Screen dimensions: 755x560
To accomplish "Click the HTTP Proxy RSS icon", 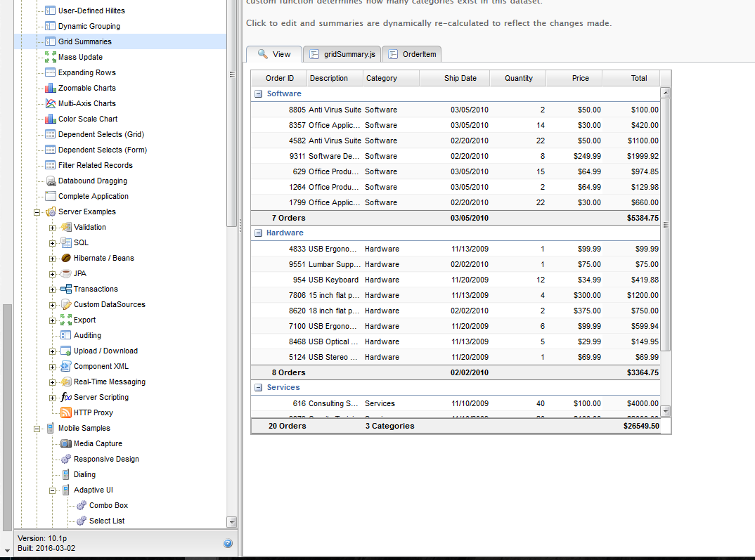I will [x=66, y=413].
